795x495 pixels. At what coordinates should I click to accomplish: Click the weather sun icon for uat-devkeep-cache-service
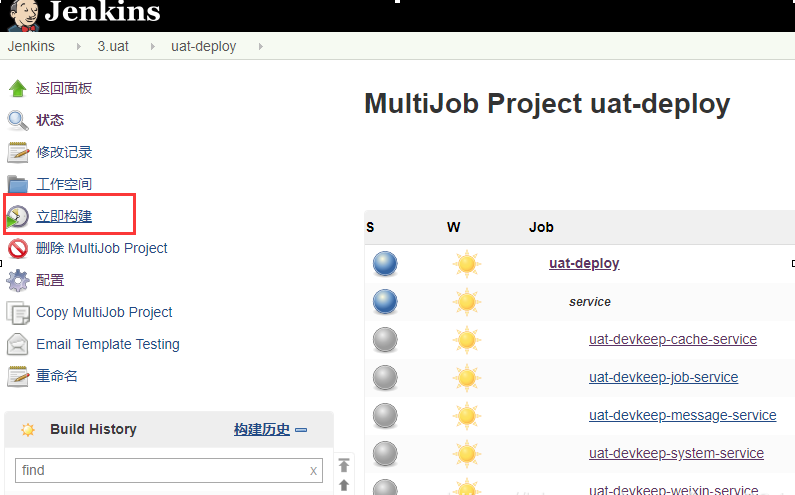coord(466,340)
